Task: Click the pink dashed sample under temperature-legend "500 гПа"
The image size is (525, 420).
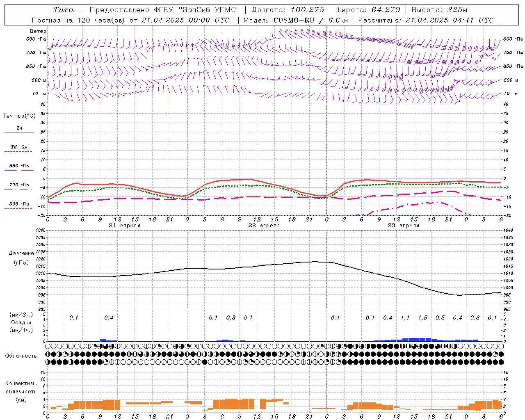Action: [x=18, y=209]
